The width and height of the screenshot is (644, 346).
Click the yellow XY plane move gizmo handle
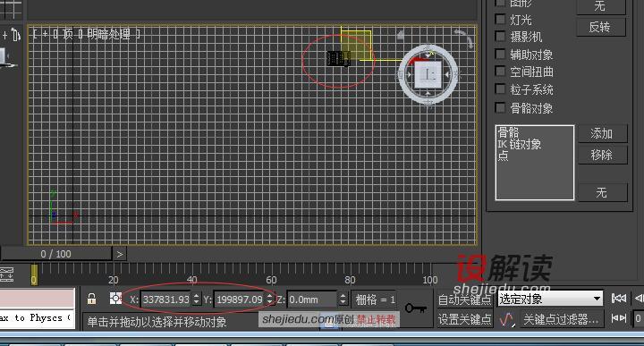pos(356,45)
